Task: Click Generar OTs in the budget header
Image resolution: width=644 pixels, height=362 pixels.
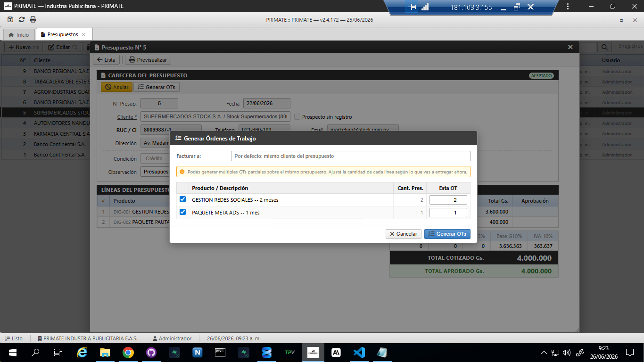Action: click(157, 87)
